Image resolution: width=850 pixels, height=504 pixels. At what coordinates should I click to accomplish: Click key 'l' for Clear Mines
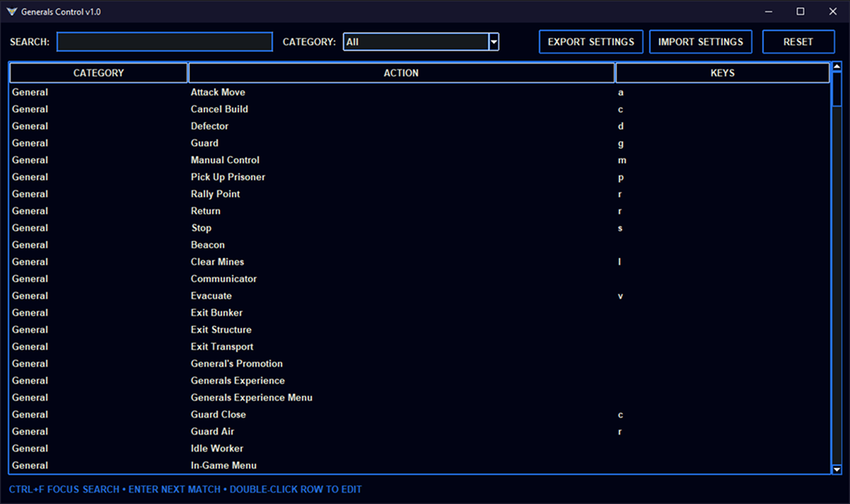coord(619,262)
